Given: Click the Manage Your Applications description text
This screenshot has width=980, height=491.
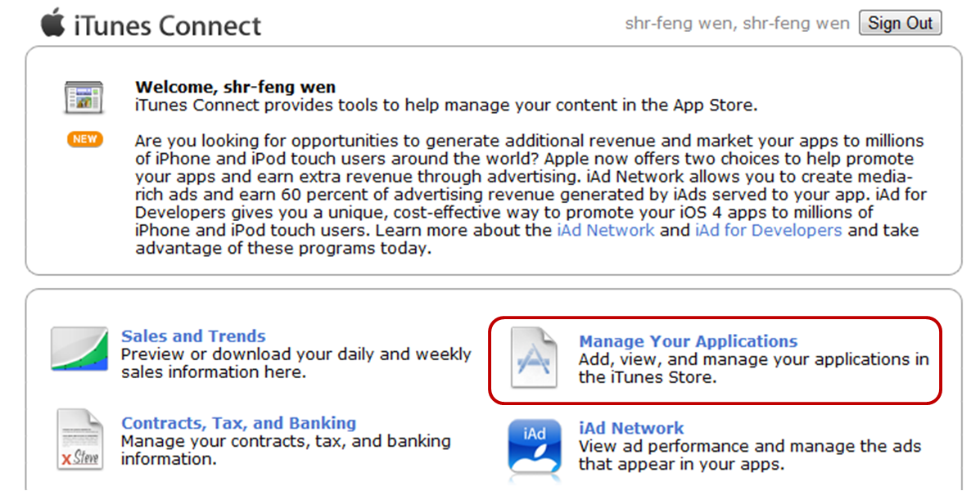Looking at the screenshot, I should [754, 368].
